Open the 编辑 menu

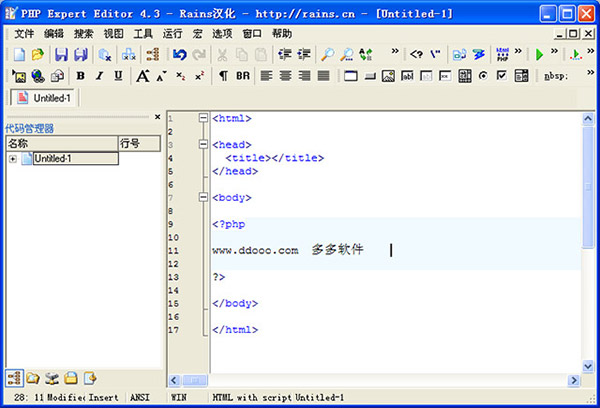54,34
